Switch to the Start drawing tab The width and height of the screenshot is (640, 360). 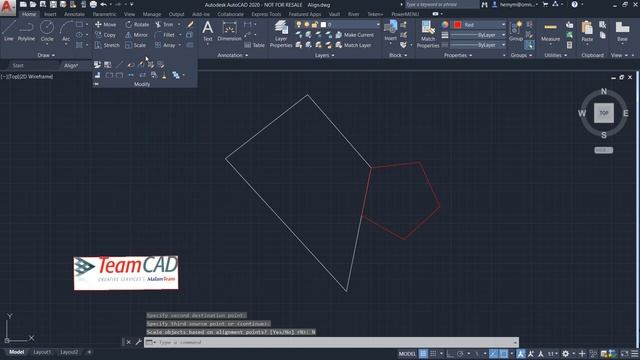pyautogui.click(x=18, y=65)
